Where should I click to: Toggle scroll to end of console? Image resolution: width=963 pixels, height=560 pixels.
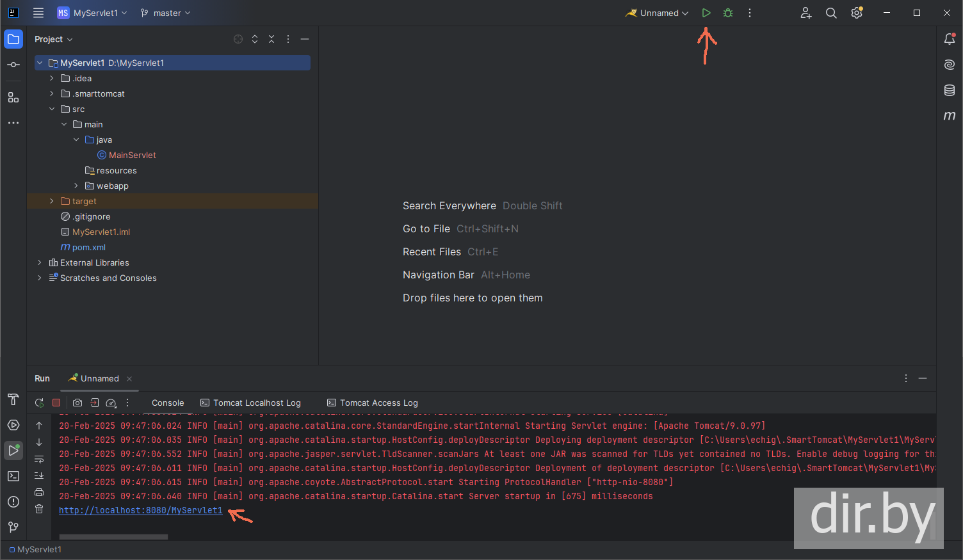[x=39, y=476]
